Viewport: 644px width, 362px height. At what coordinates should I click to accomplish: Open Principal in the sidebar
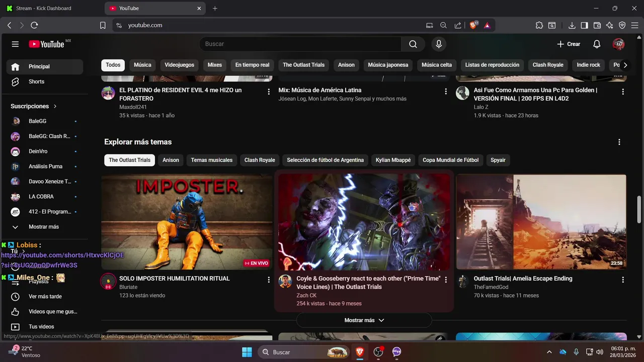(45, 66)
